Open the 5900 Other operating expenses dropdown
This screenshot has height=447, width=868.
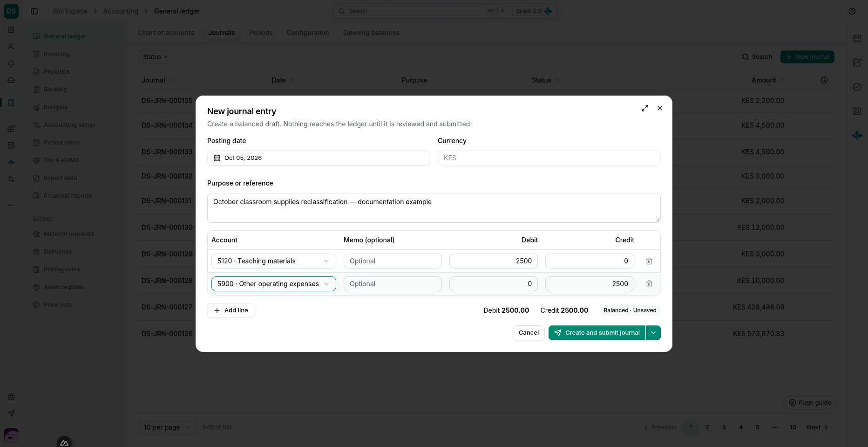coord(274,284)
